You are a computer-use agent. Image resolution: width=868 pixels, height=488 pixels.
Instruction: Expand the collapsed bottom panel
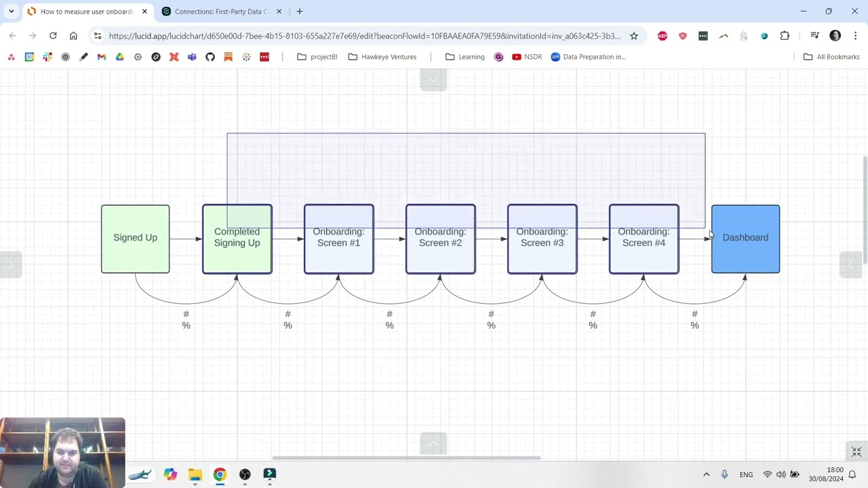click(433, 443)
